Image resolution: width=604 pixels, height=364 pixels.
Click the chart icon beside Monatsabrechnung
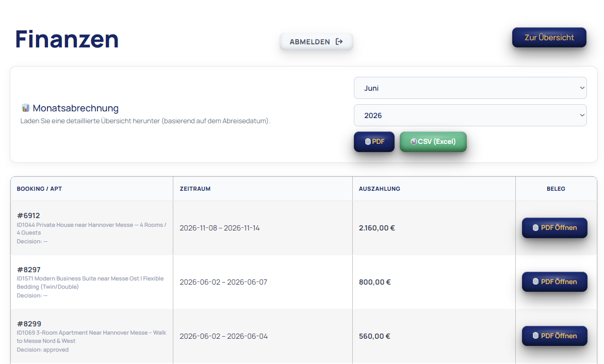click(25, 108)
